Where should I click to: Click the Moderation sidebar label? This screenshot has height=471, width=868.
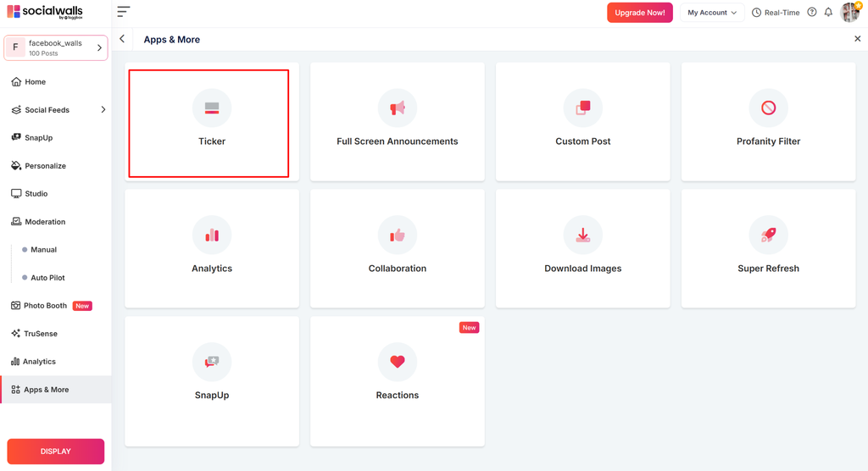pyautogui.click(x=45, y=222)
